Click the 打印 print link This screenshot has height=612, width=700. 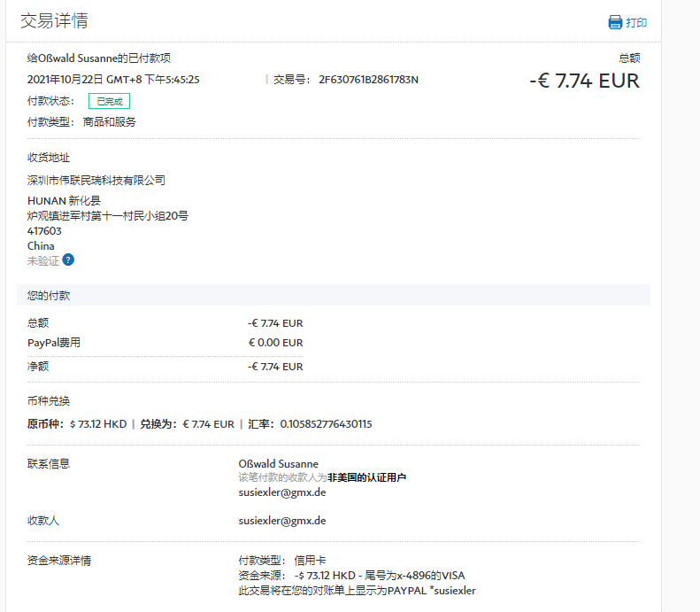pos(636,22)
